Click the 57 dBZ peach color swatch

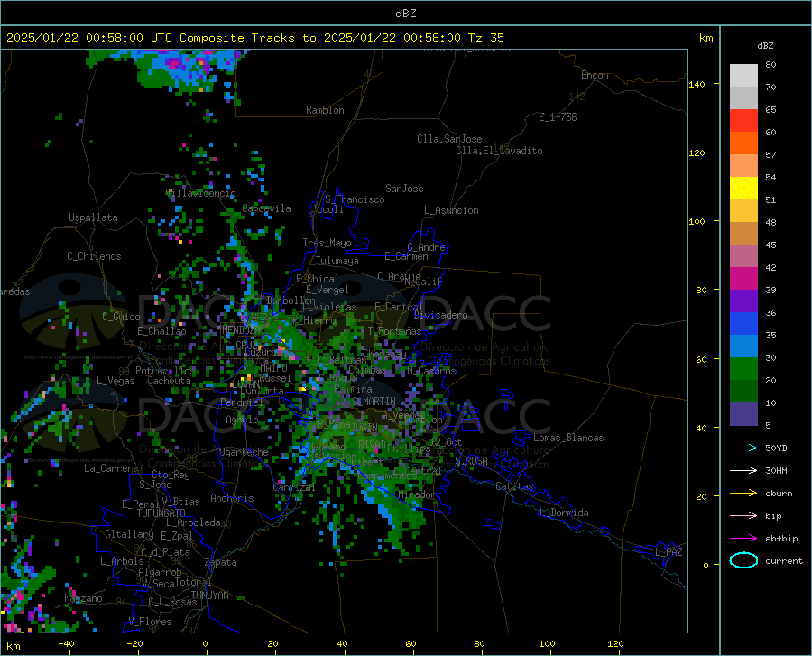point(743,166)
